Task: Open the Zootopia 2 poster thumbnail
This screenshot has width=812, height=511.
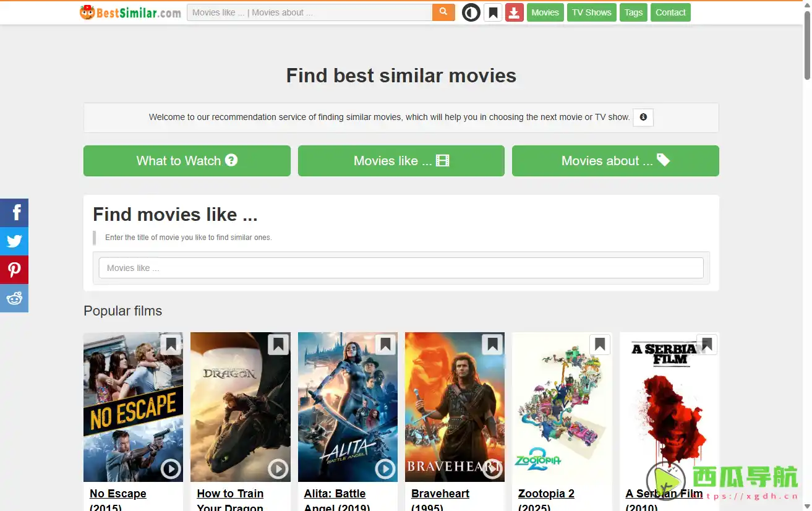Action: tap(562, 408)
